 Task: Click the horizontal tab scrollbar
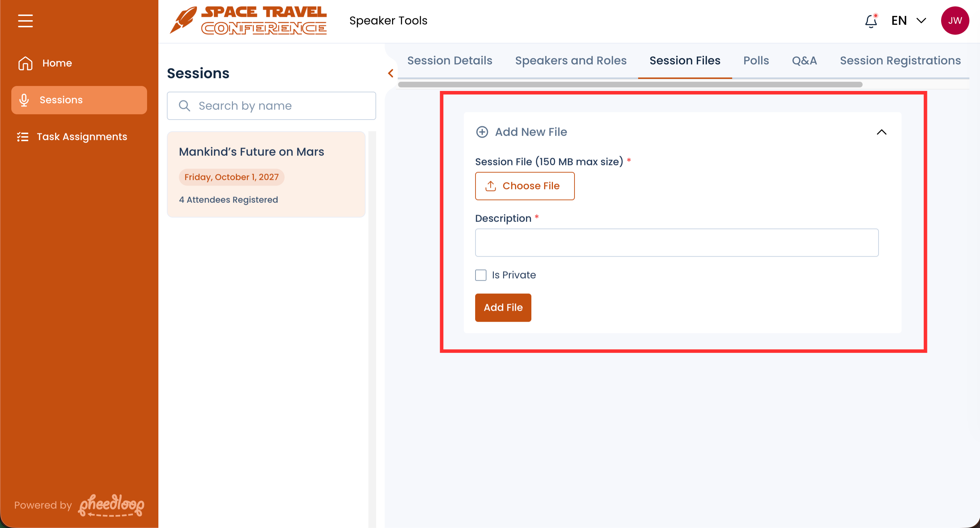(x=630, y=85)
